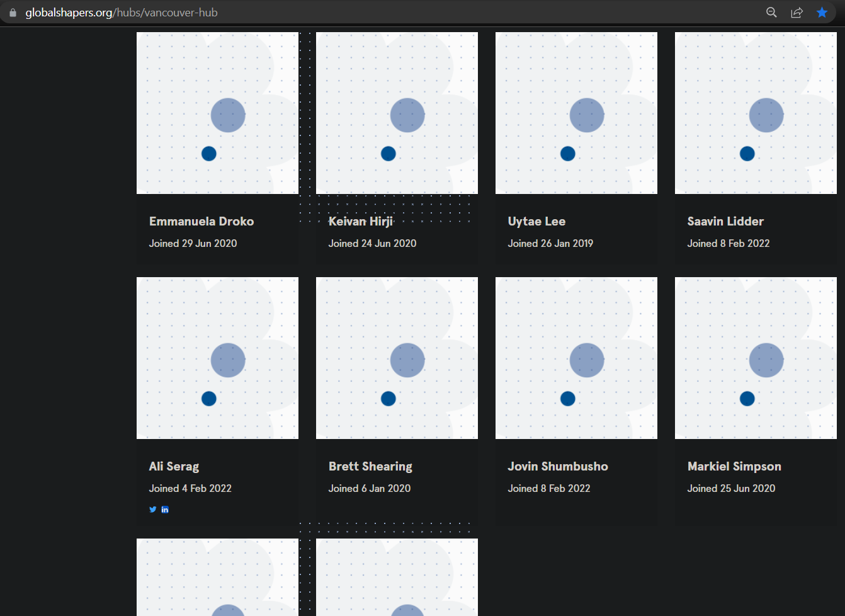
Task: Open Keivan Hirji's profile name
Action: [x=361, y=221]
